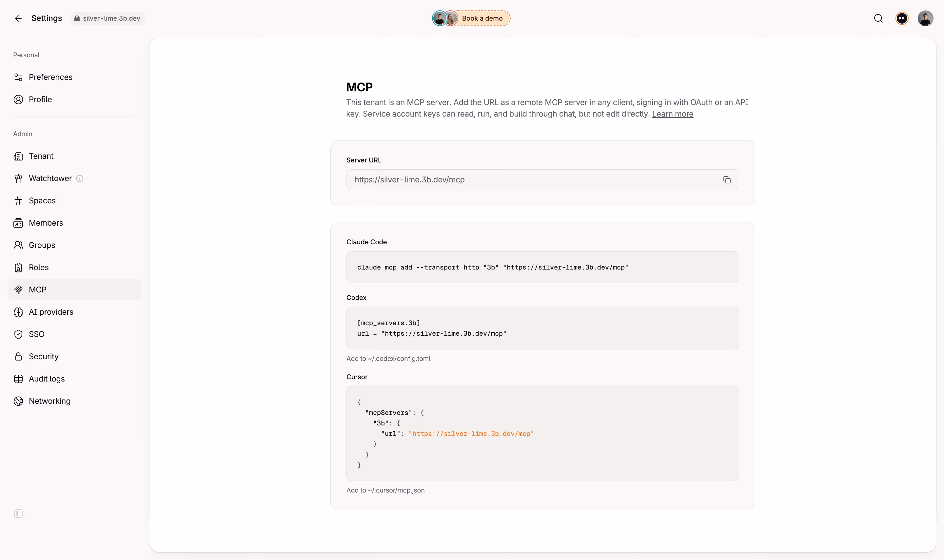Image resolution: width=944 pixels, height=560 pixels.
Task: Click the MCP page heading
Action: tap(360, 87)
